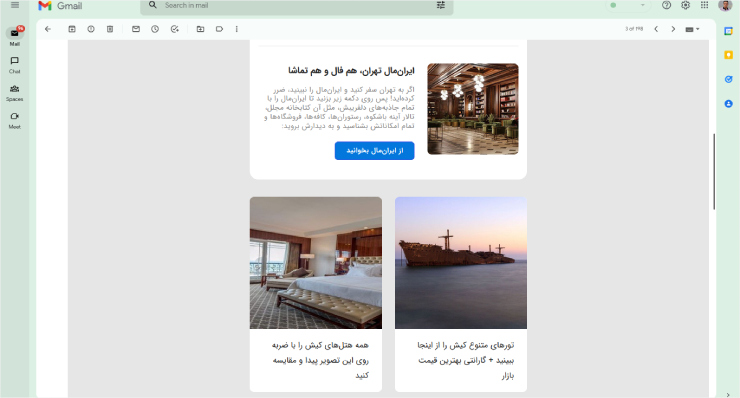Open the Support help icon
This screenshot has height=398, width=740.
tap(666, 5)
